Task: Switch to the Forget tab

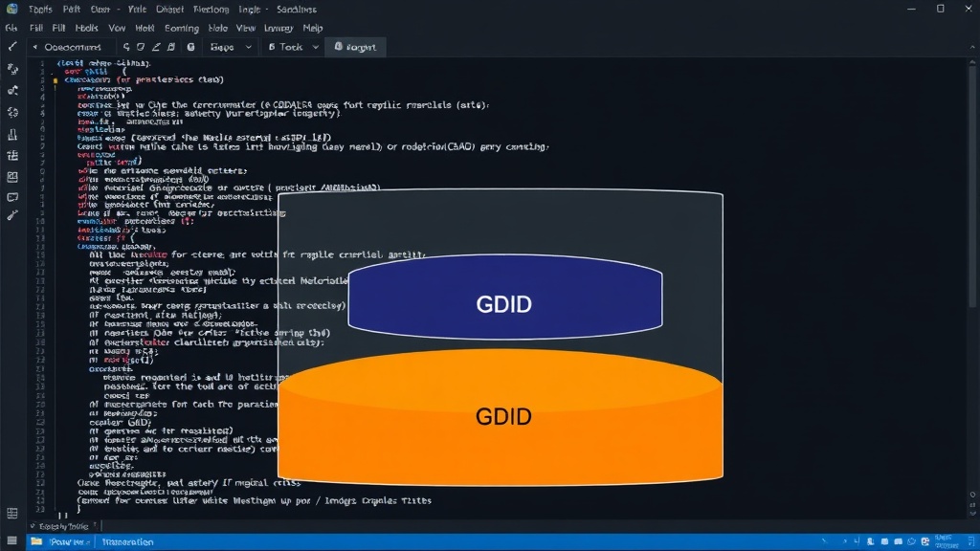Action: 355,47
